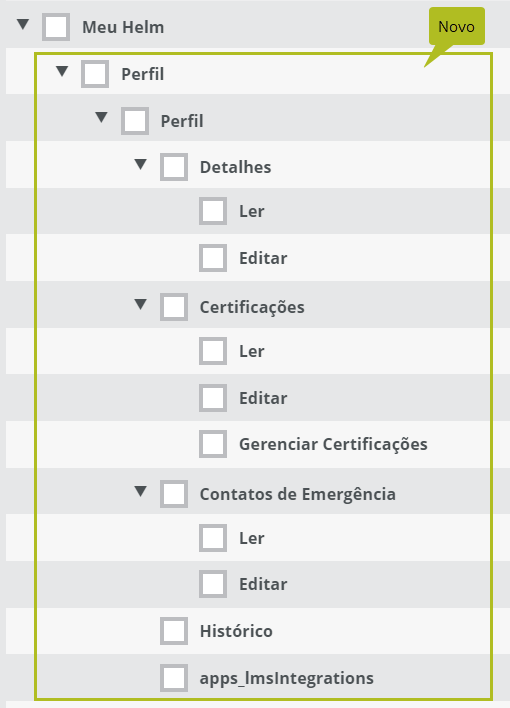Select the Gerenciar Certificações label
This screenshot has width=510, height=708.
click(x=333, y=444)
